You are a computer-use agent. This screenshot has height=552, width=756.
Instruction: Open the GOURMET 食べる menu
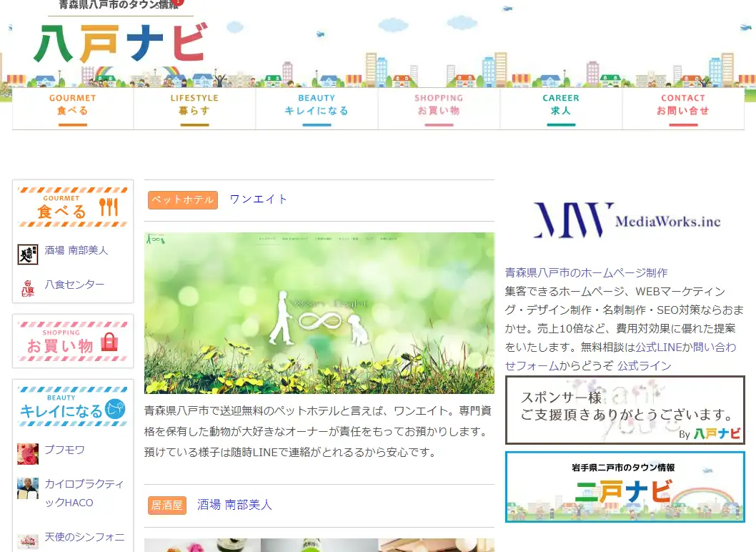tap(73, 109)
